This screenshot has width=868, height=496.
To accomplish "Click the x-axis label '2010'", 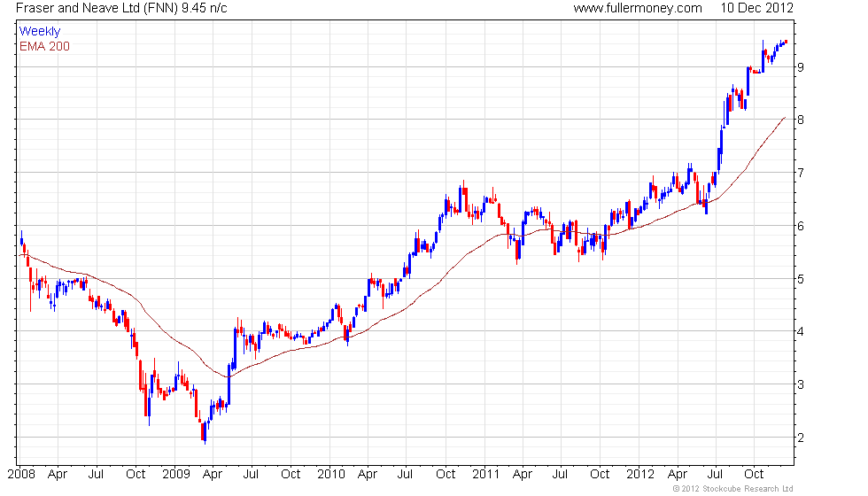I will click(331, 475).
